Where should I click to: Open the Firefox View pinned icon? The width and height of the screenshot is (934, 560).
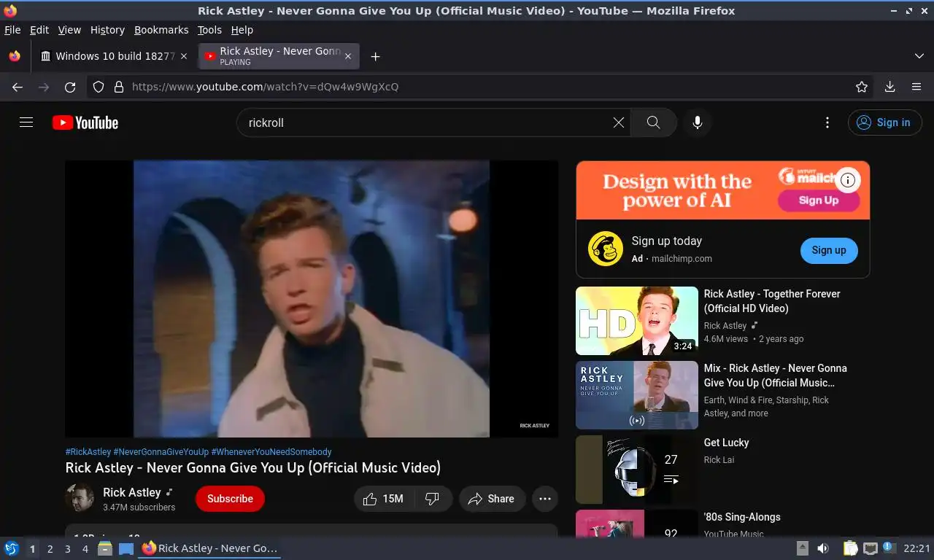(15, 56)
